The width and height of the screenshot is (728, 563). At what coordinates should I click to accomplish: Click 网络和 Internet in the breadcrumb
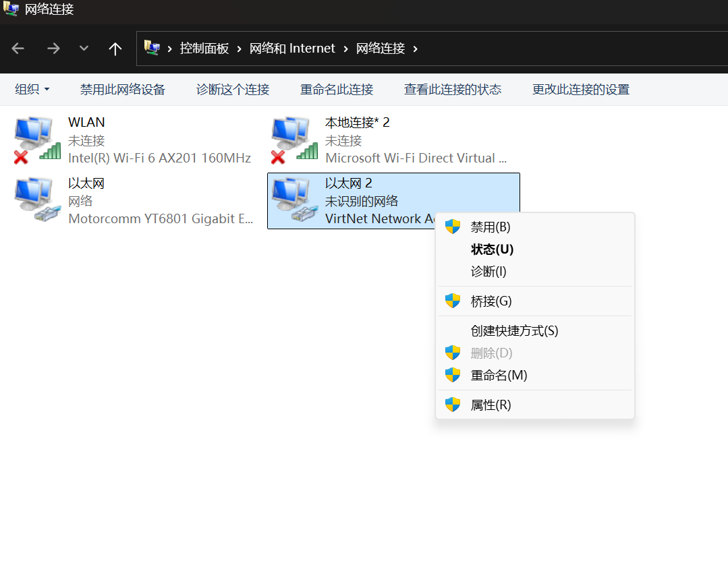pyautogui.click(x=292, y=49)
